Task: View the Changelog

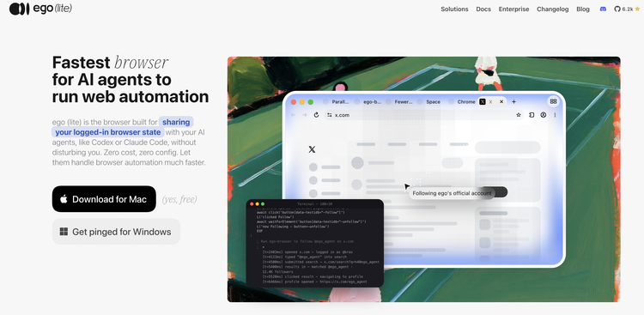Action: tap(552, 9)
